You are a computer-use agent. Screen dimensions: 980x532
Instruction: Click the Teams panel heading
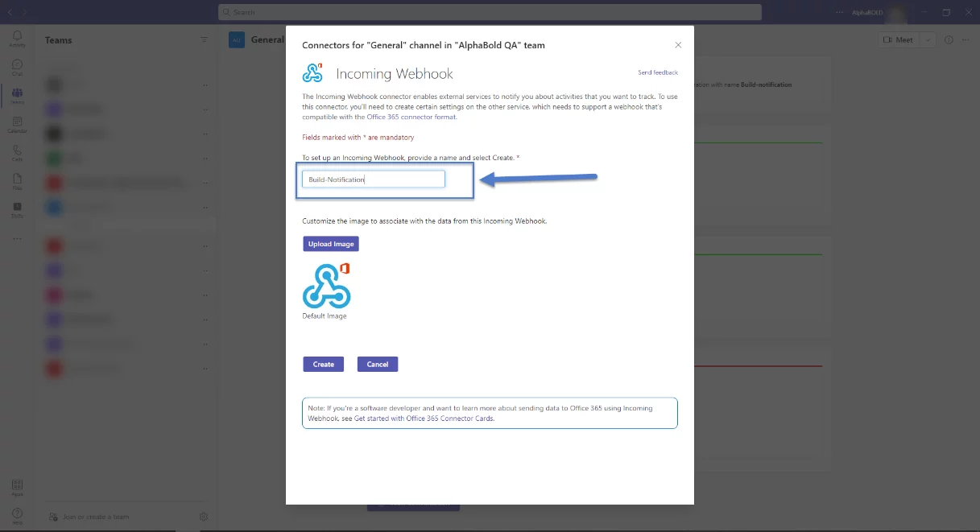pos(59,40)
